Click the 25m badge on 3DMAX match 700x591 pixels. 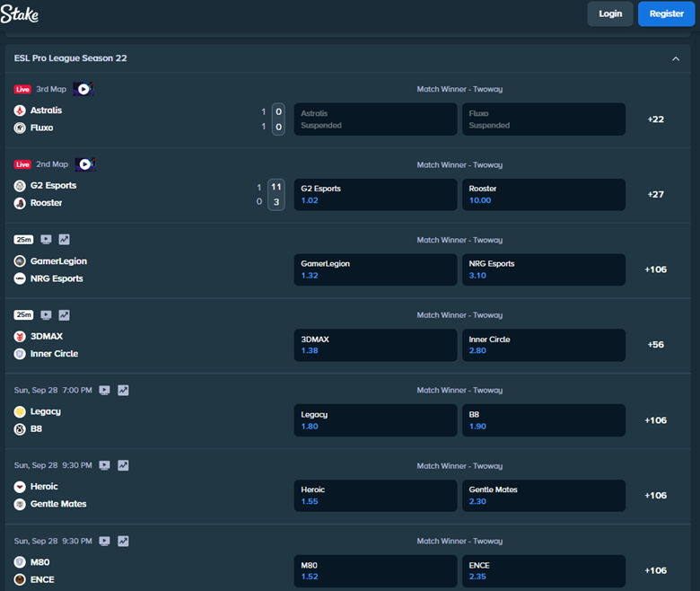point(23,315)
